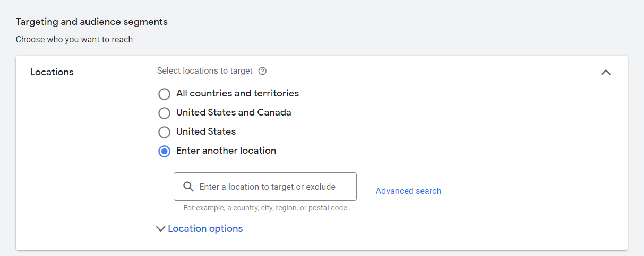Click the Location options link text
Screen dimensions: 644x256
(x=205, y=228)
